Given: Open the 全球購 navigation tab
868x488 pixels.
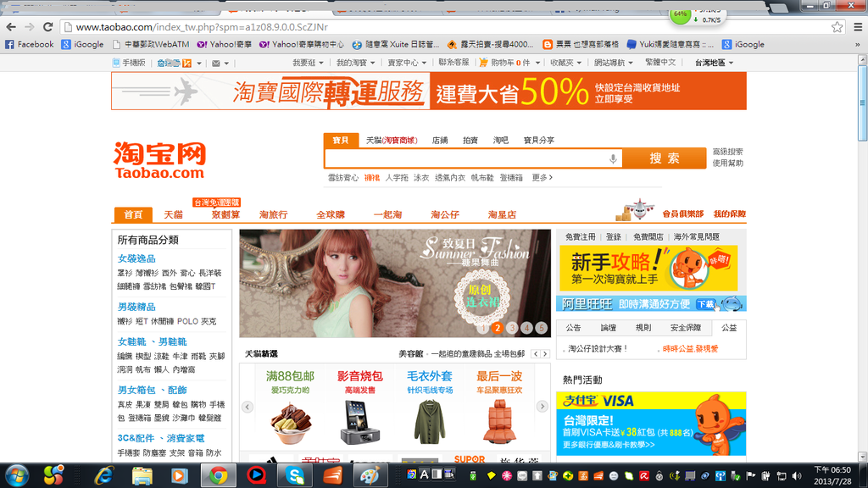Looking at the screenshot, I should point(331,214).
